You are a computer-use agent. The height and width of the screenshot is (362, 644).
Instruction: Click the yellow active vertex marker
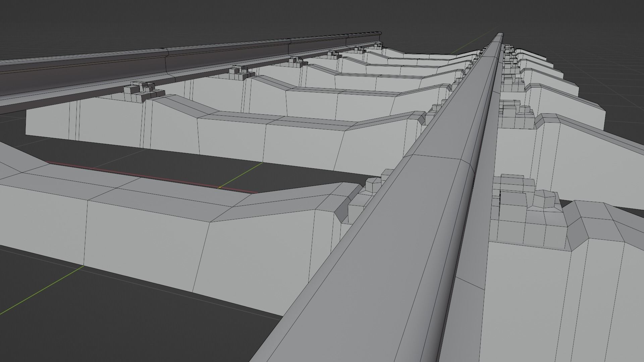coord(220,187)
